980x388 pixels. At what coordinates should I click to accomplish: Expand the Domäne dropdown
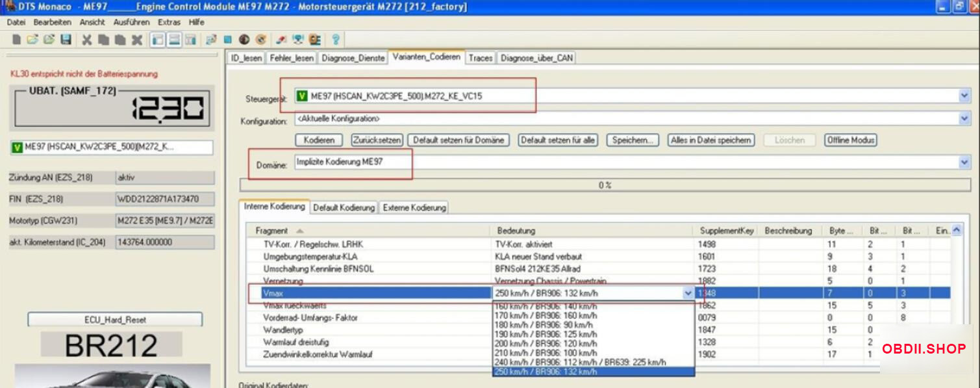pyautogui.click(x=964, y=162)
